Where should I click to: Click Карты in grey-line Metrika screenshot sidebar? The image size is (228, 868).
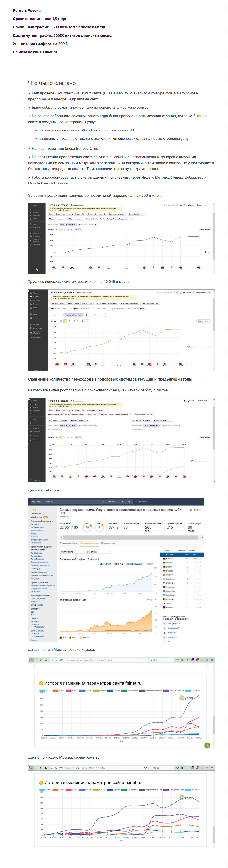pos(35,219)
